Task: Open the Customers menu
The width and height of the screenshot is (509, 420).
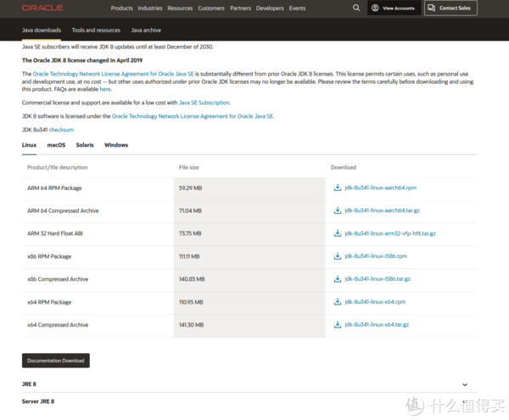Action: (211, 8)
